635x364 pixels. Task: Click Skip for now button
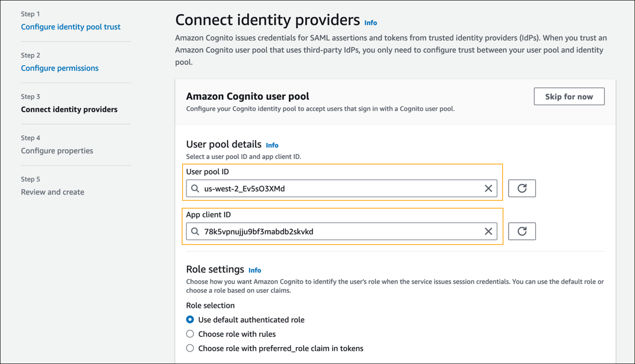click(569, 97)
